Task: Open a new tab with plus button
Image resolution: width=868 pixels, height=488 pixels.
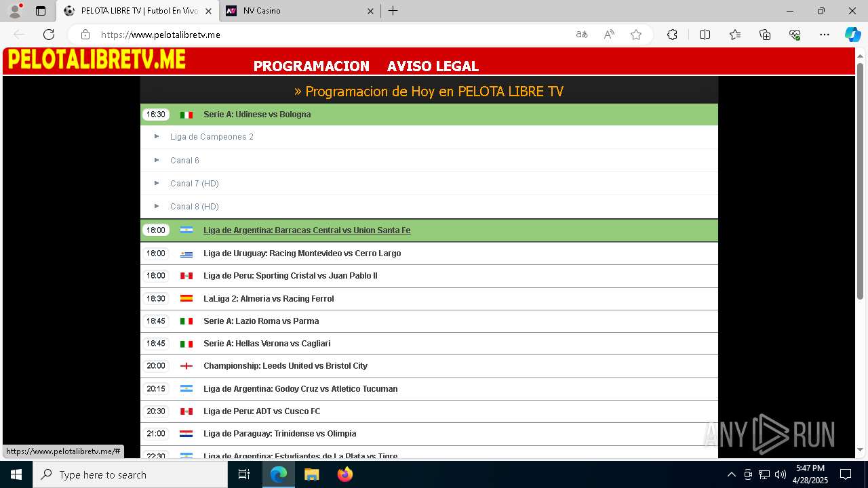Action: 393,11
